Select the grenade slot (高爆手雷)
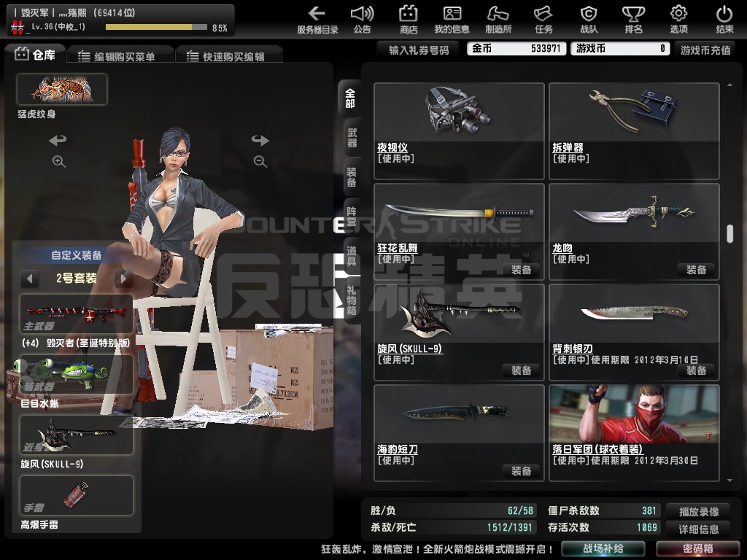Viewport: 747px width, 560px height. click(x=76, y=495)
